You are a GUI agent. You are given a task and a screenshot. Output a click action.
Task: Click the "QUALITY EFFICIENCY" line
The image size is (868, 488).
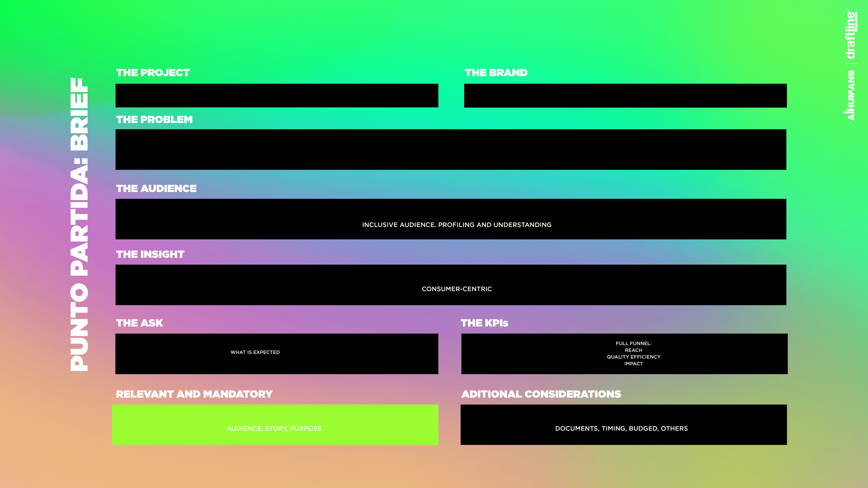[633, 357]
